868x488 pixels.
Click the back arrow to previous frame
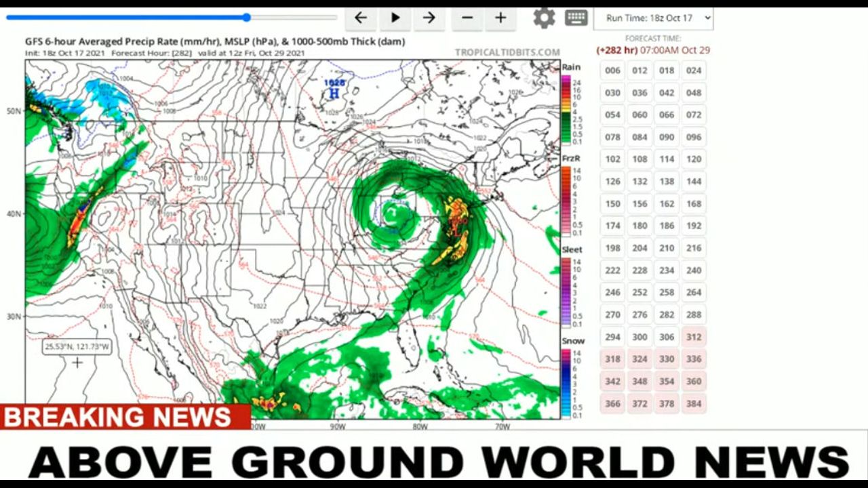pos(361,18)
